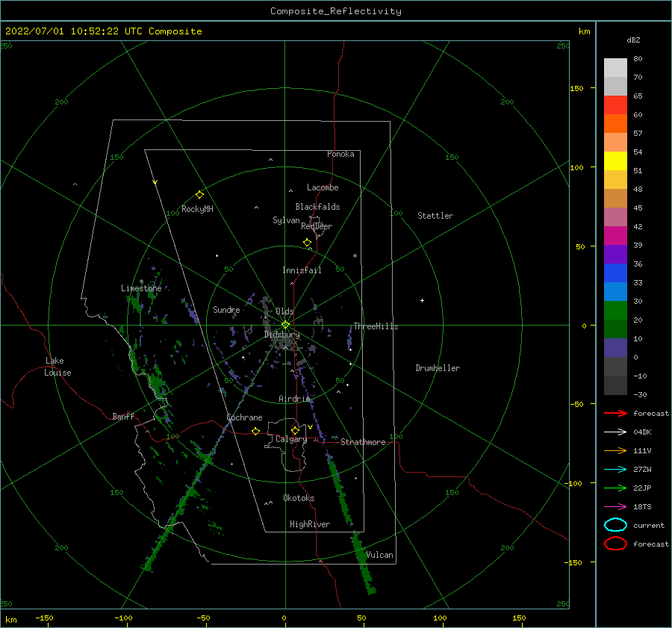Click the green 22JP arrow legend icon
The height and width of the screenshot is (628, 672).
(x=615, y=488)
